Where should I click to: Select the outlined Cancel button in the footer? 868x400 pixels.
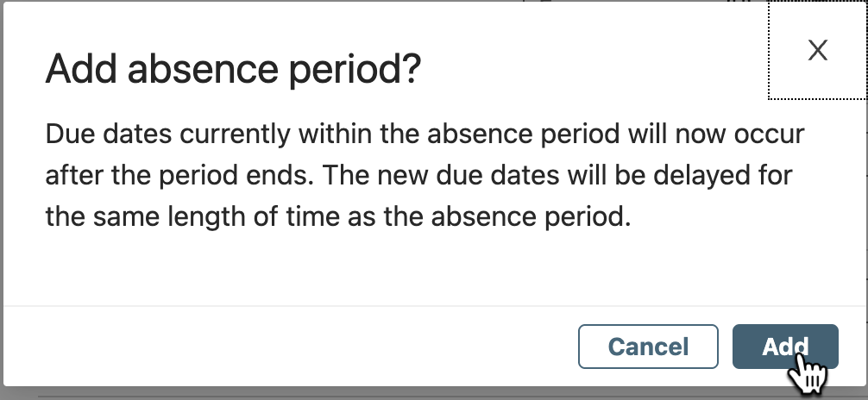pyautogui.click(x=648, y=347)
